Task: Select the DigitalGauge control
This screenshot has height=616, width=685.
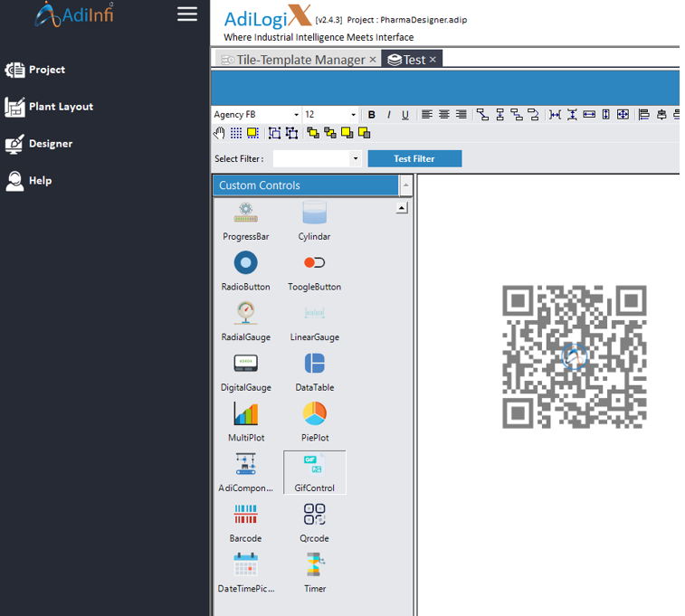Action: (246, 373)
